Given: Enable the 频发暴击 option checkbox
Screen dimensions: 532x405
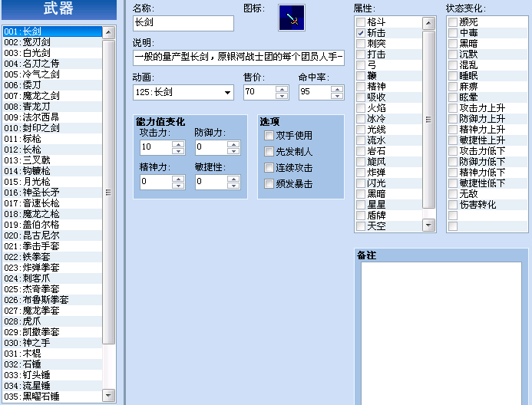Looking at the screenshot, I should [x=269, y=184].
